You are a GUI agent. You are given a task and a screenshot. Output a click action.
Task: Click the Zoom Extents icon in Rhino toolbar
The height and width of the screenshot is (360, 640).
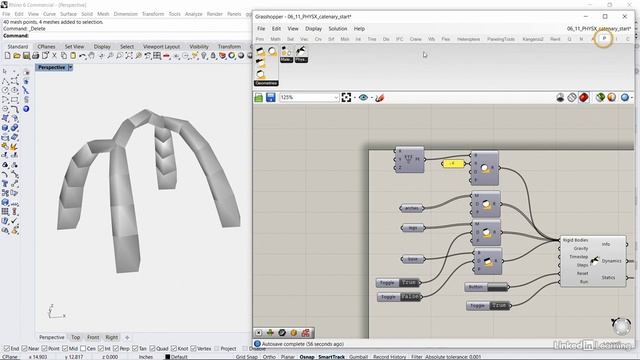(x=129, y=56)
